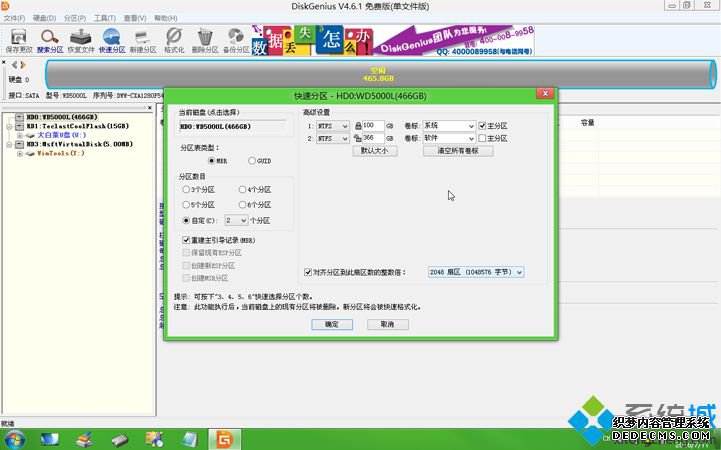Choose the 5个分区 option
The height and width of the screenshot is (450, 721).
point(186,205)
